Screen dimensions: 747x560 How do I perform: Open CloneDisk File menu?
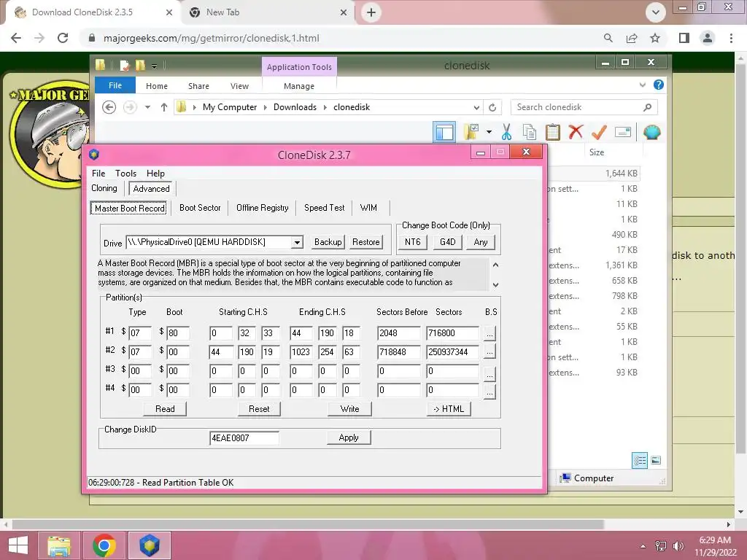[98, 174]
